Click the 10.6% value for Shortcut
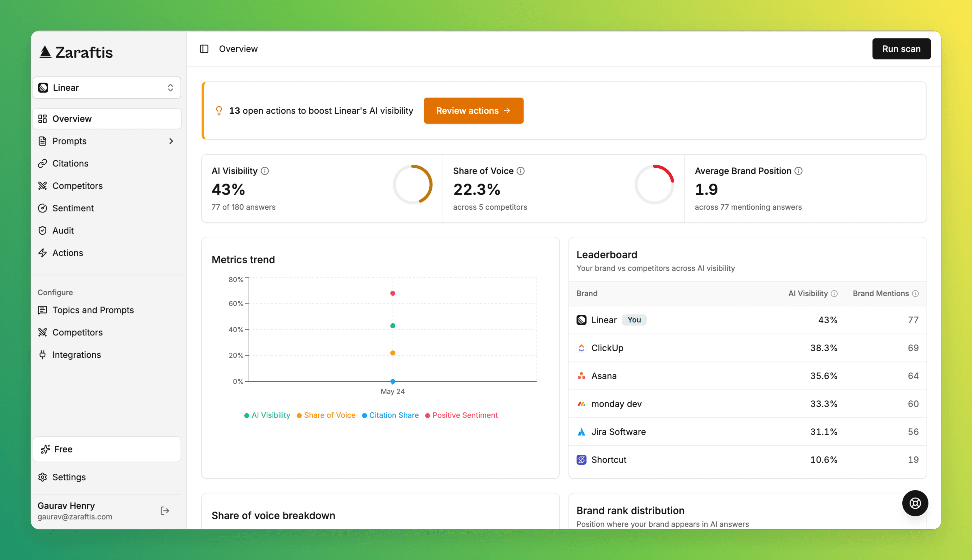 coord(823,460)
